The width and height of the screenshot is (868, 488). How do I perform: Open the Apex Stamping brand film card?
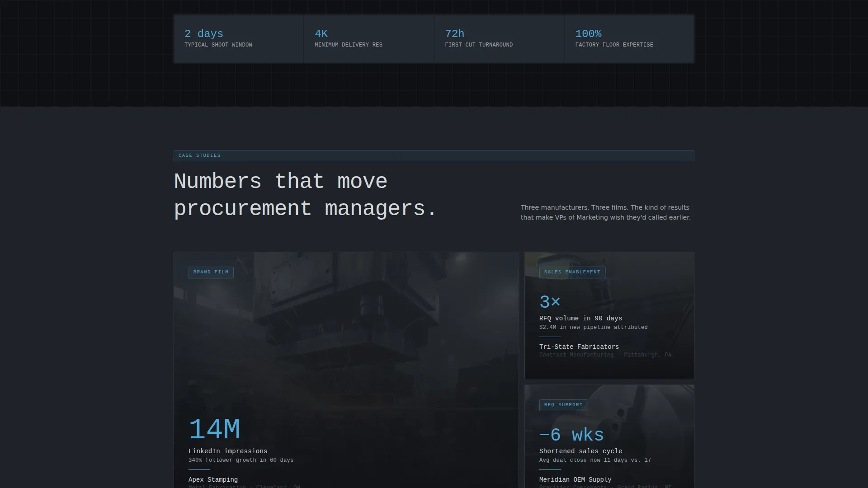[x=346, y=370]
